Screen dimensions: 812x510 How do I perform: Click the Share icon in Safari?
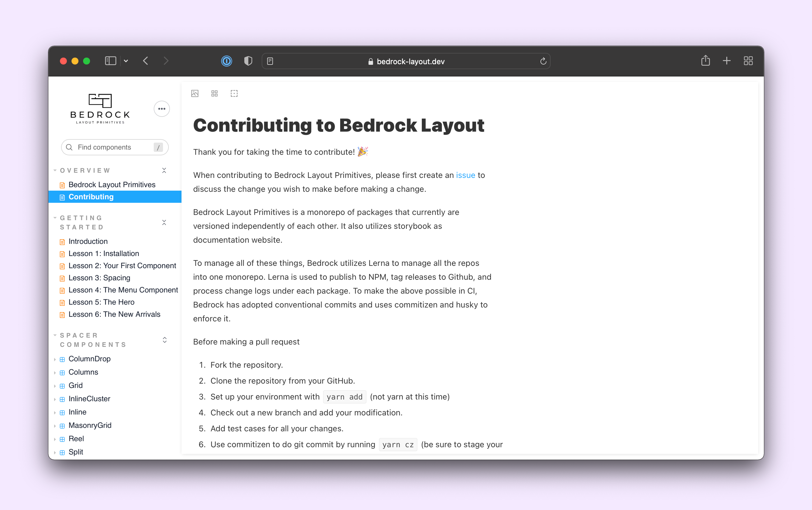pyautogui.click(x=705, y=61)
